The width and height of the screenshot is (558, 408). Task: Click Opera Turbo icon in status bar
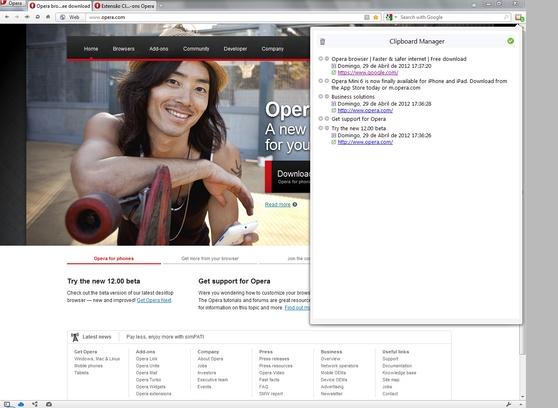(49, 404)
